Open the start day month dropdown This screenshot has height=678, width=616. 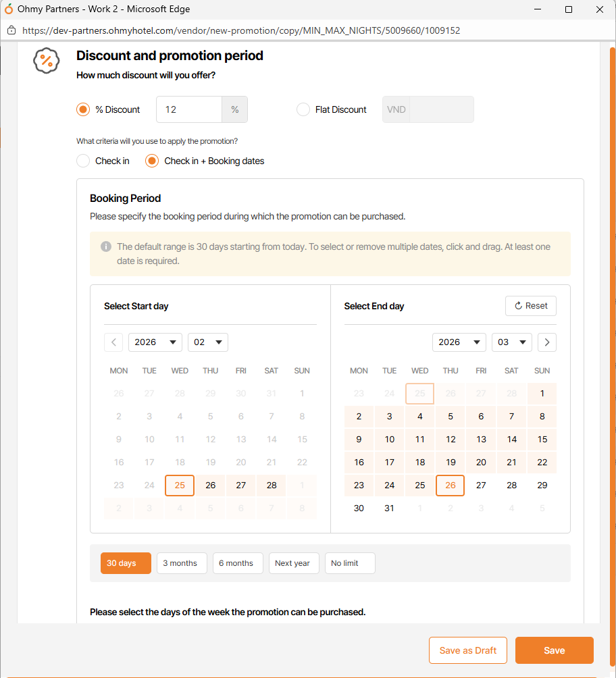coord(208,342)
